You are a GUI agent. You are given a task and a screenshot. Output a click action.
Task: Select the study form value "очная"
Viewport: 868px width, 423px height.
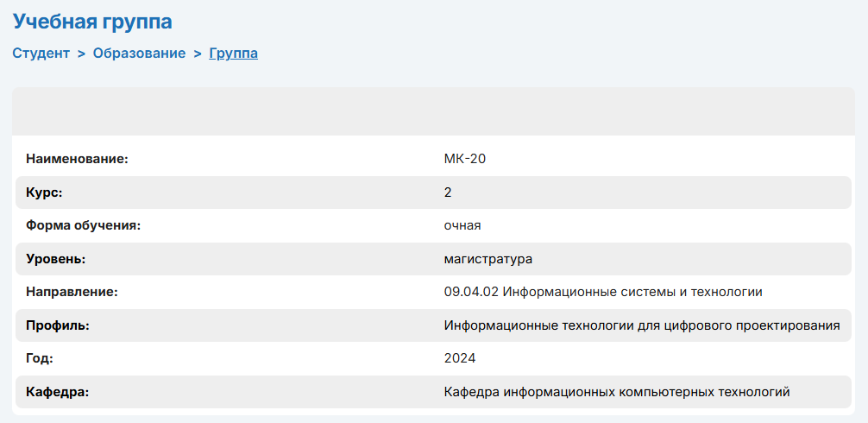462,225
